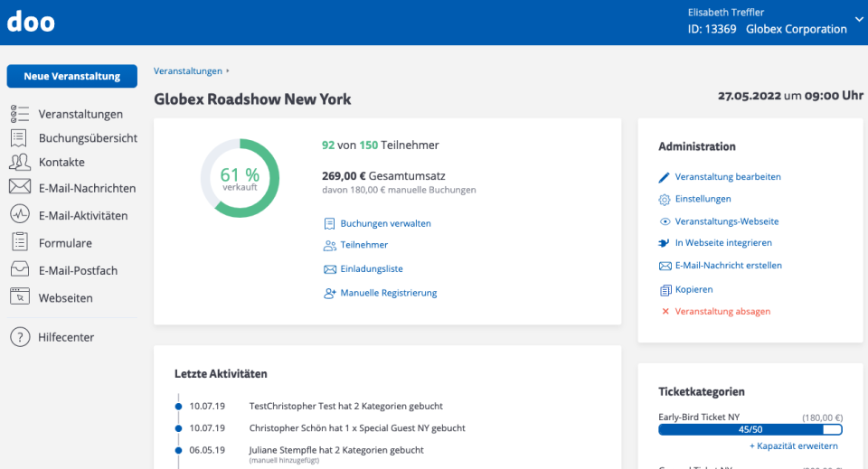Cancel event via Veranstaltung absagen
This screenshot has height=469, width=868.
tap(722, 311)
